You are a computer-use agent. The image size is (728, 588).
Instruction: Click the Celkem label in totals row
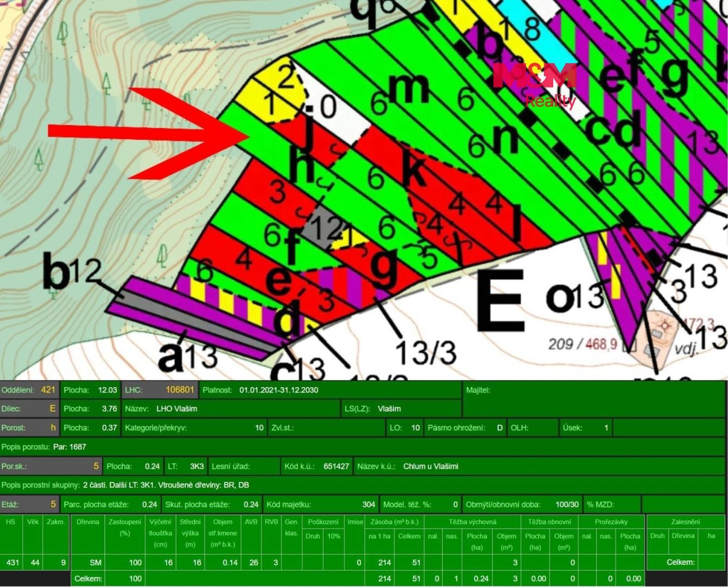(88, 579)
